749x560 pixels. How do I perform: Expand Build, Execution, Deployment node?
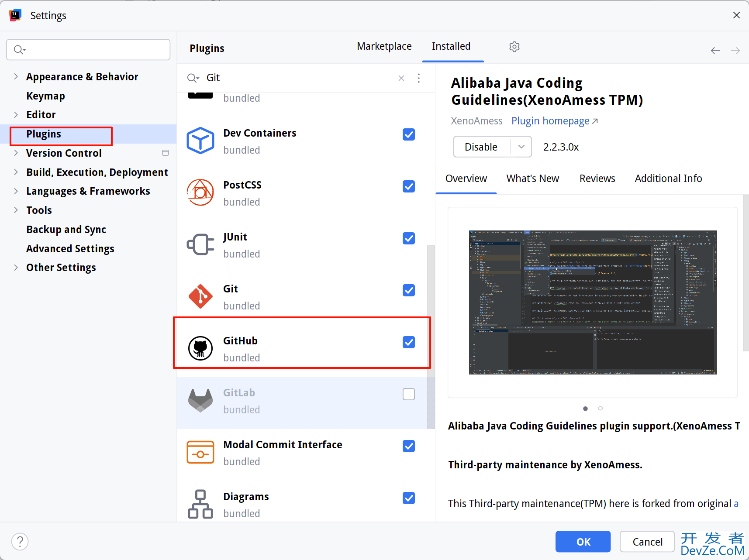(x=16, y=172)
